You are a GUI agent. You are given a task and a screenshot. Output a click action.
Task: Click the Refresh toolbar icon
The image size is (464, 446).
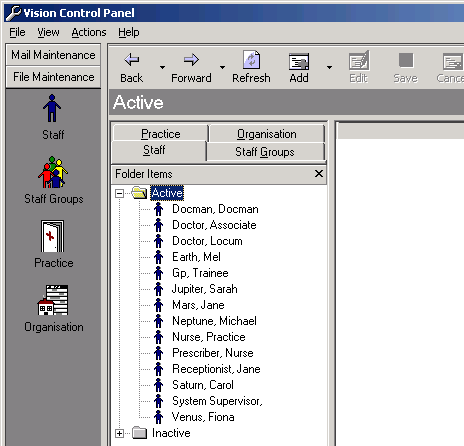(251, 60)
